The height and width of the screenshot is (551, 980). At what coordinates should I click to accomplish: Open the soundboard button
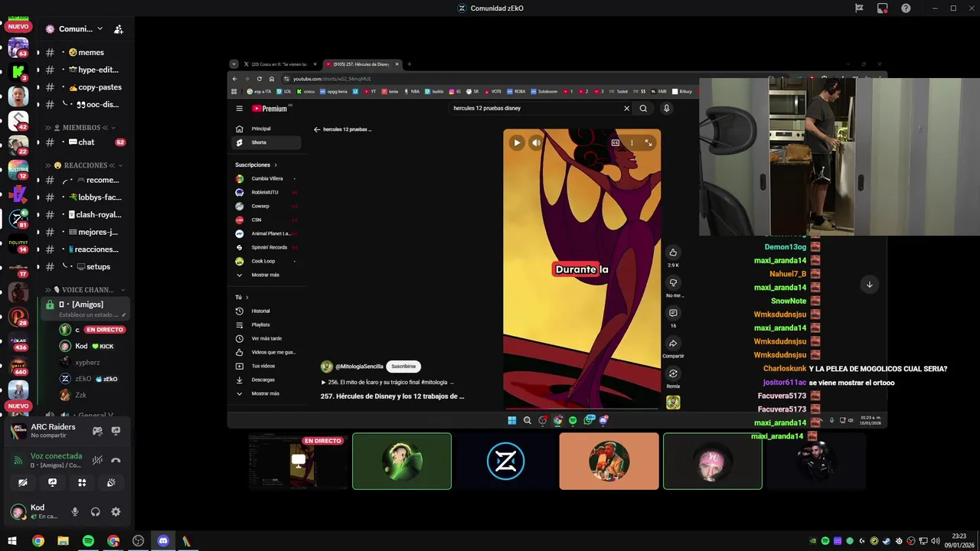111,483
